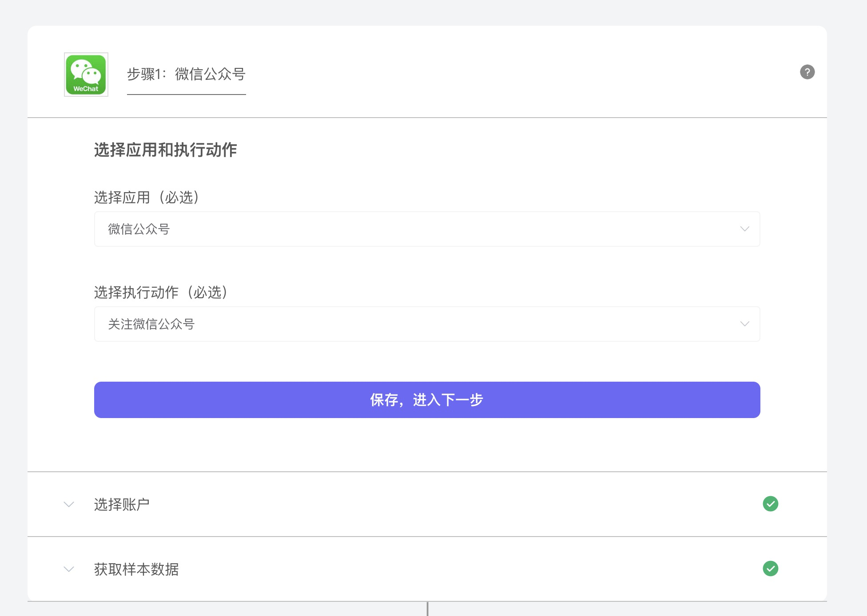Expand the 获取样本数据 section chevron
Screen dimensions: 867x616
click(69, 569)
